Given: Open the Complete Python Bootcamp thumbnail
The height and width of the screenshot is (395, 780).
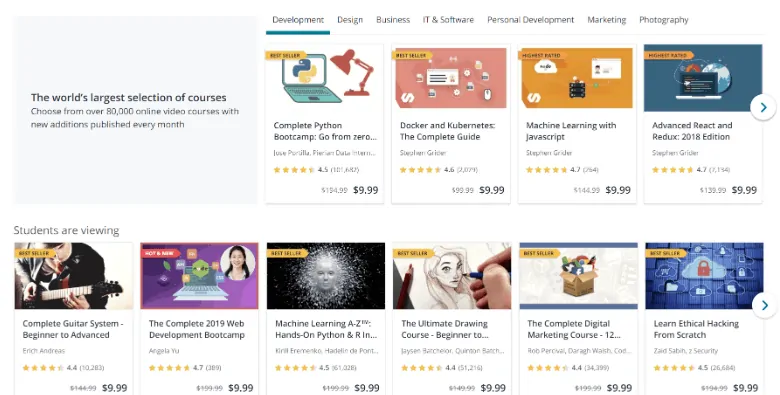Looking at the screenshot, I should tap(324, 76).
